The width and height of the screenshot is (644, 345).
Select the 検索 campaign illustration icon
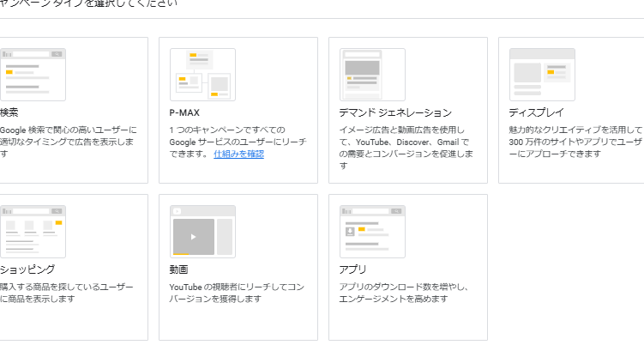point(33,75)
